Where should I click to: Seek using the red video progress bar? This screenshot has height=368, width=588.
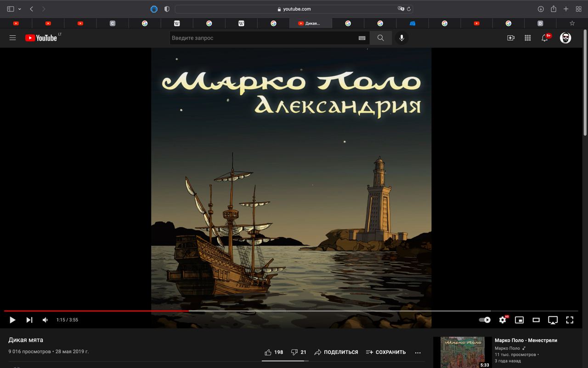point(291,311)
